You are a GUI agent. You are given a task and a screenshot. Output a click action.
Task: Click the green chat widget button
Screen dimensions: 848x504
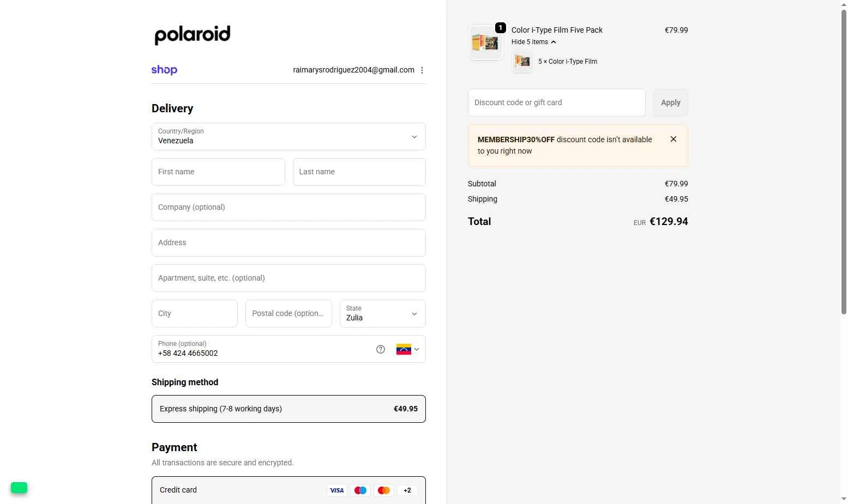coord(19,488)
